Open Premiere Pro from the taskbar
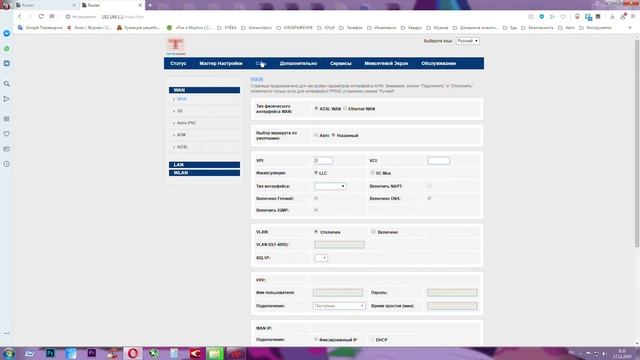This screenshot has height=360, width=640. click(x=91, y=353)
